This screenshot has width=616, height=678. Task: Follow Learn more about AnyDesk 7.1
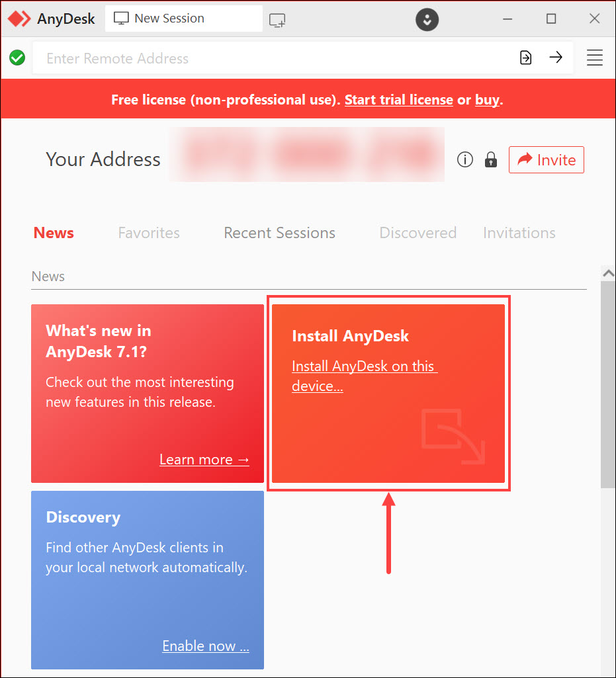pyautogui.click(x=204, y=459)
